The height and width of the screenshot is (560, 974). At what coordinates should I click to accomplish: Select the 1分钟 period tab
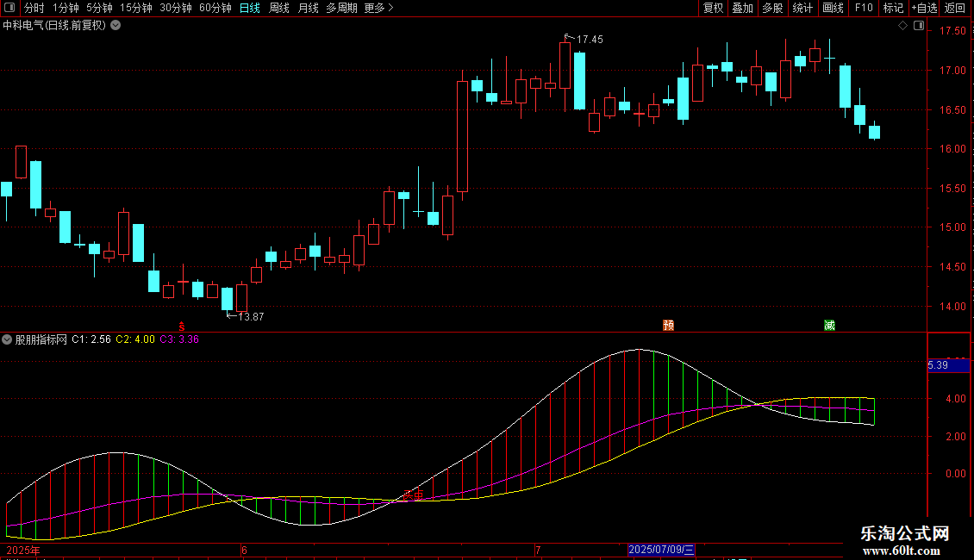66,8
